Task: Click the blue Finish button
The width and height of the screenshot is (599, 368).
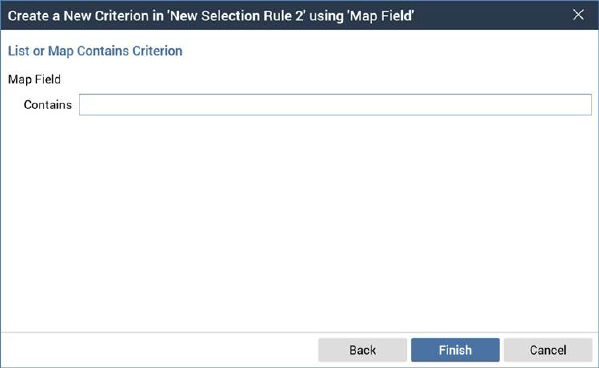Action: point(455,350)
